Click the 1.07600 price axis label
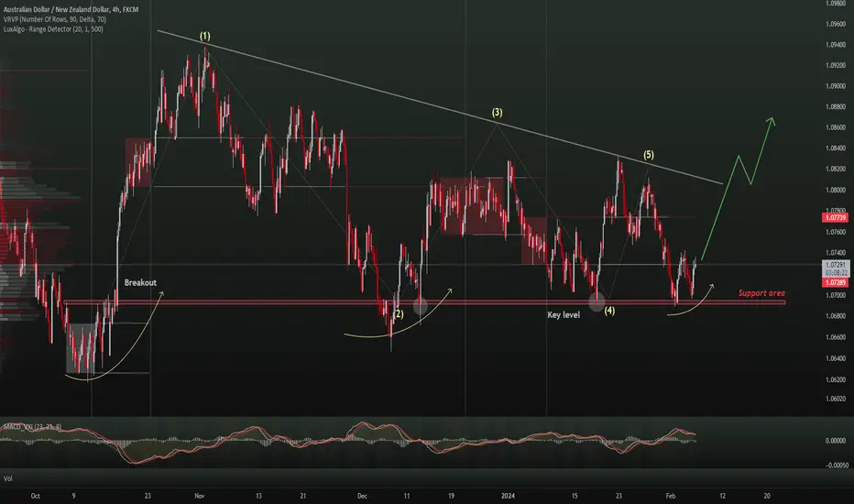Screen dimensions: 854x504 click(x=835, y=232)
